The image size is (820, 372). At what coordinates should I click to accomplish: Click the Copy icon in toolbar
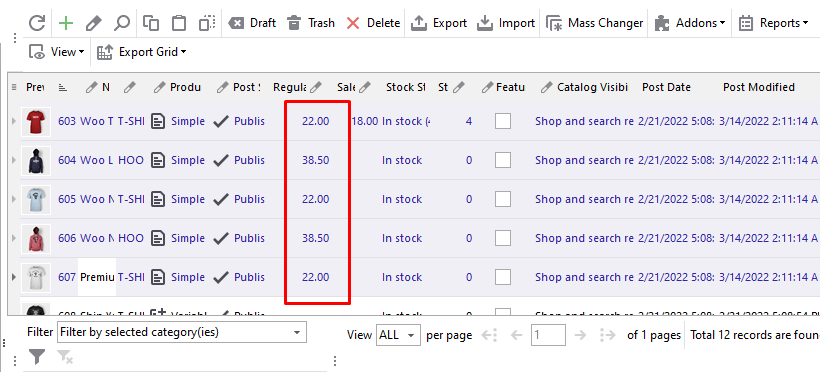[151, 23]
